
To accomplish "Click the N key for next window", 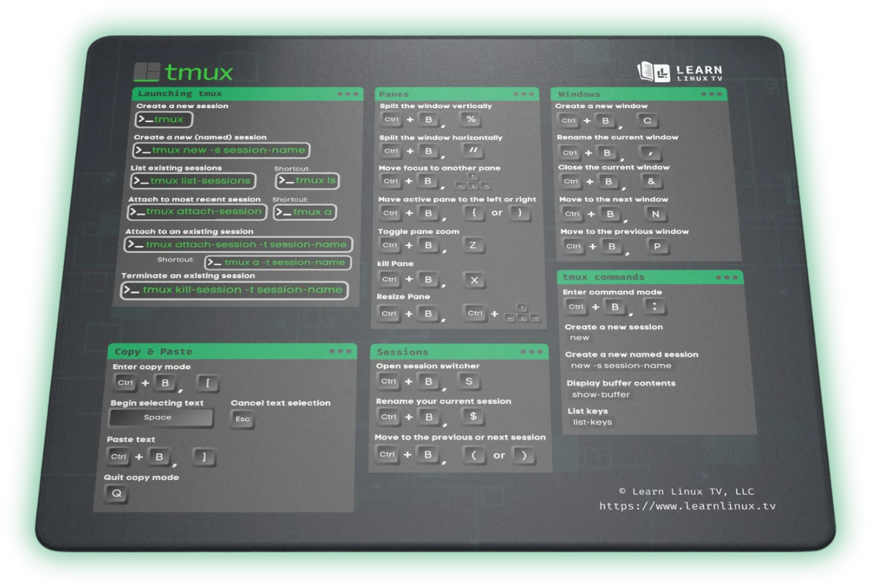I will (x=655, y=214).
